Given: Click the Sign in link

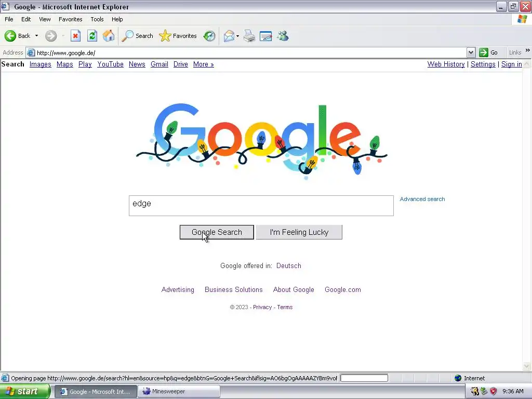Looking at the screenshot, I should tap(512, 64).
